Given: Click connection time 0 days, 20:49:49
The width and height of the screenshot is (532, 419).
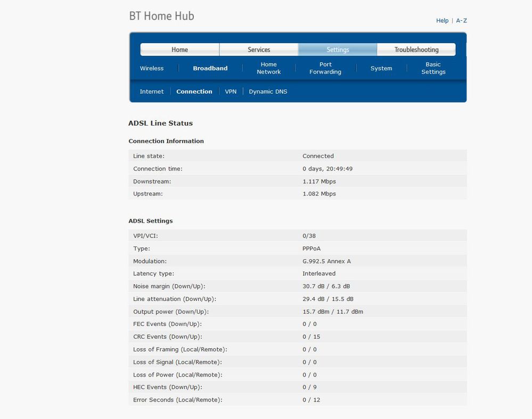Looking at the screenshot, I should tap(328, 169).
